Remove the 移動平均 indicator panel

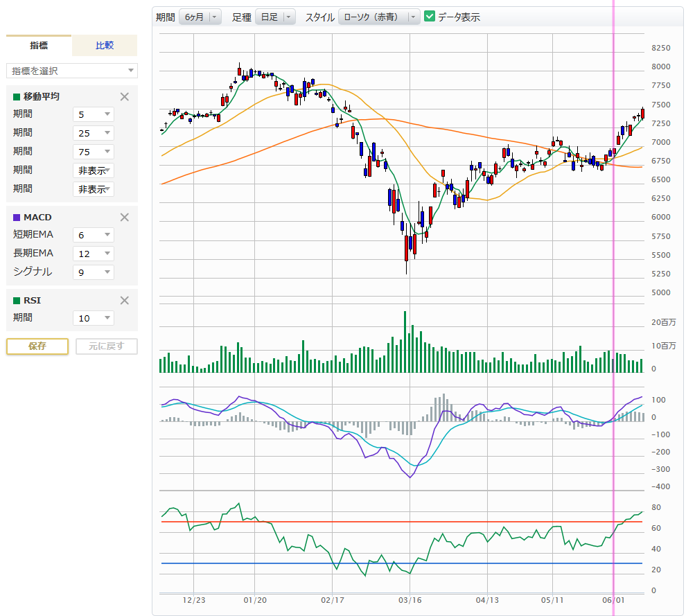coord(125,97)
